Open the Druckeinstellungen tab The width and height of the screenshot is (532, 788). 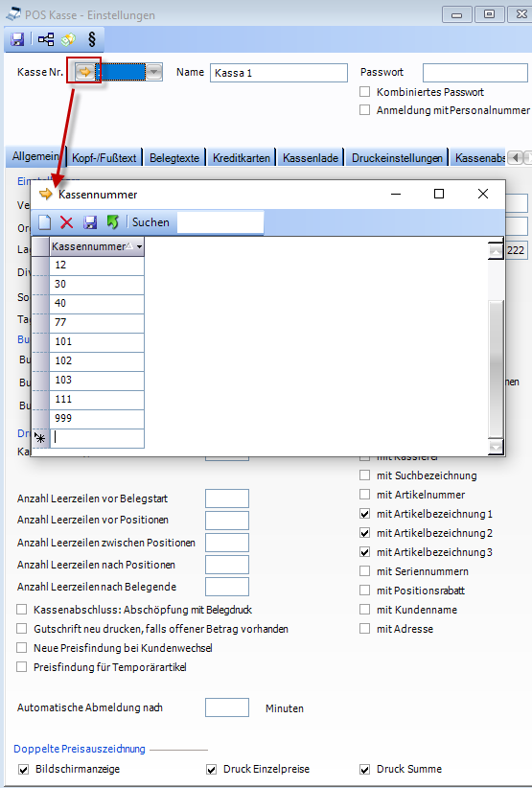(x=397, y=158)
